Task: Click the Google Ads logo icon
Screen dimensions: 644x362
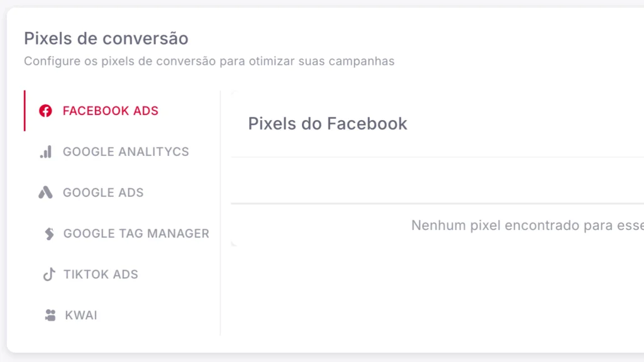Action: pyautogui.click(x=45, y=193)
